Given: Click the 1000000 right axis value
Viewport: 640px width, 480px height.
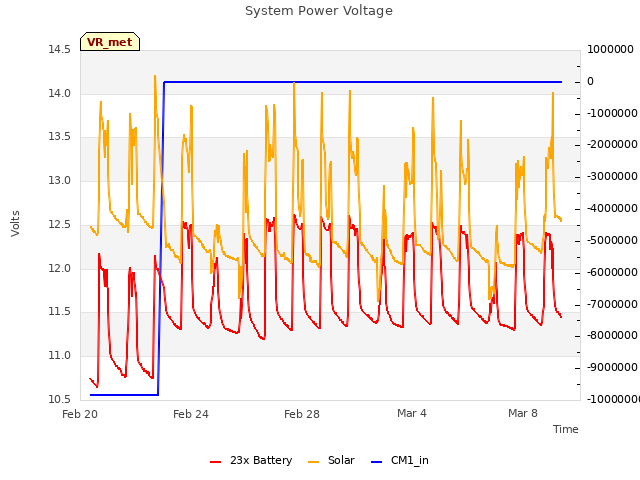Looking at the screenshot, I should click(x=610, y=49).
